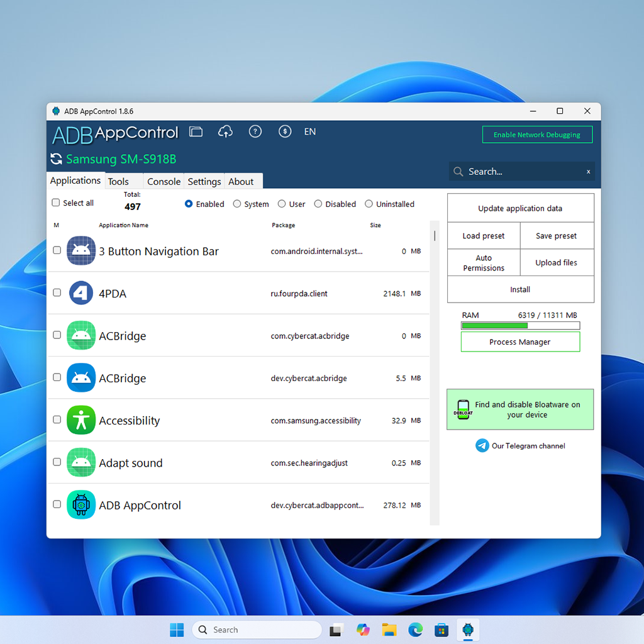The width and height of the screenshot is (644, 644).
Task: Select the Uninstalled filter radio button
Action: click(x=369, y=204)
